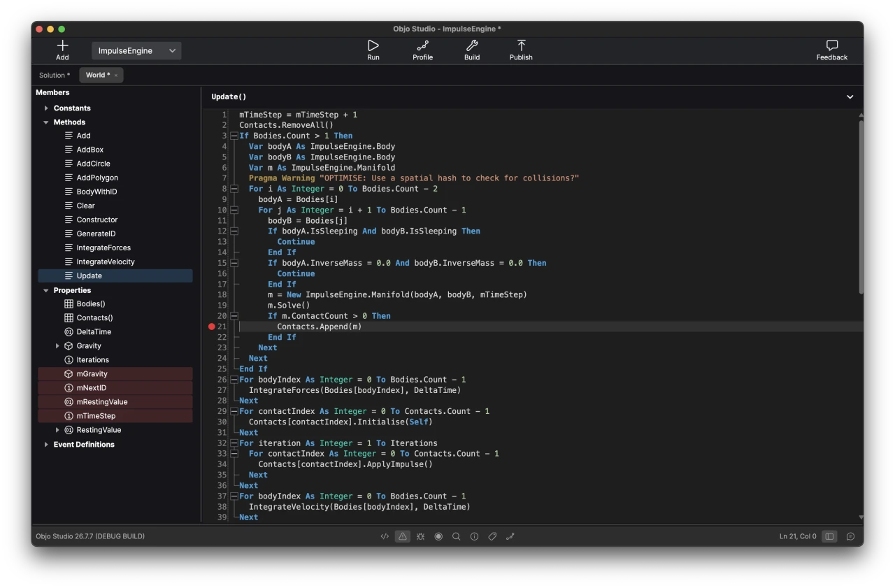Collapse the Properties group
This screenshot has width=895, height=588.
46,290
